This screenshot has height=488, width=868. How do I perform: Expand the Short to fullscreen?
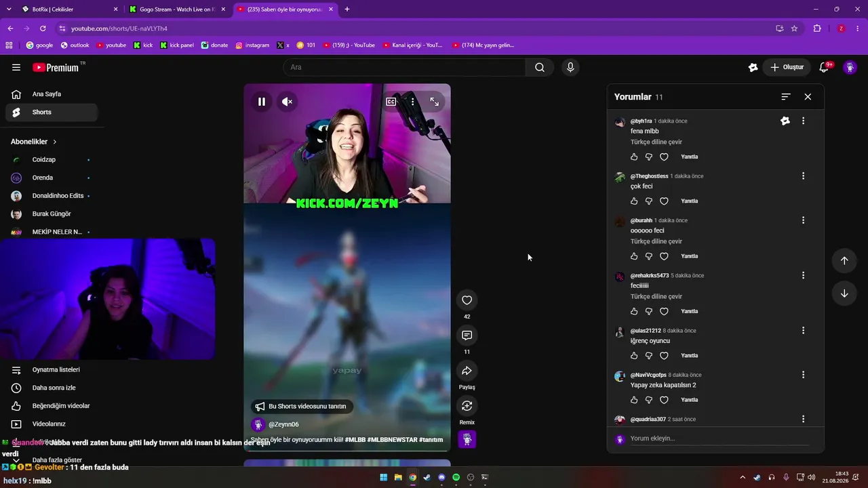(x=435, y=102)
